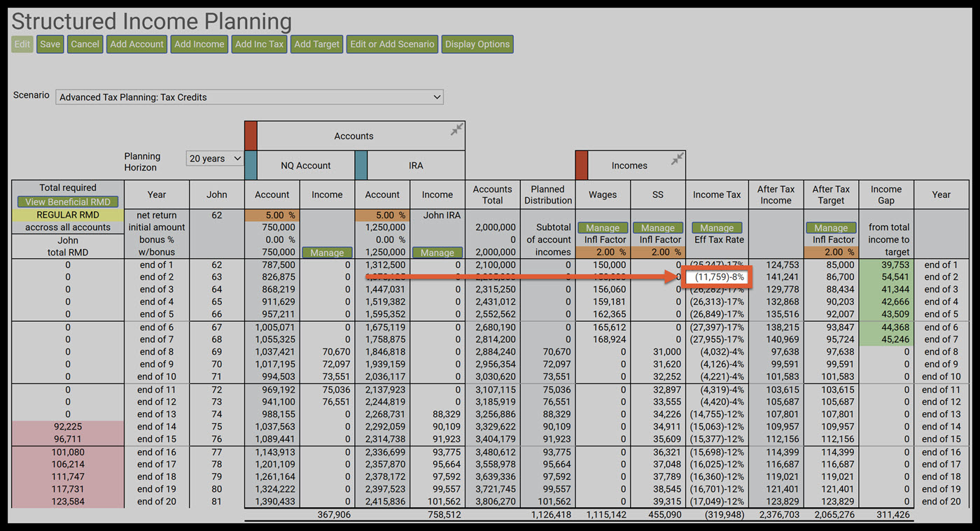Open Edit or Add Scenario
The width and height of the screenshot is (980, 531).
(392, 44)
